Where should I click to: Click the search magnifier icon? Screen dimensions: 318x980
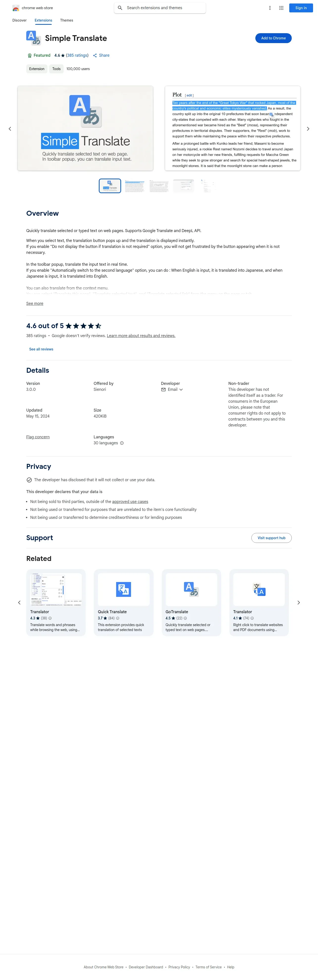(120, 8)
